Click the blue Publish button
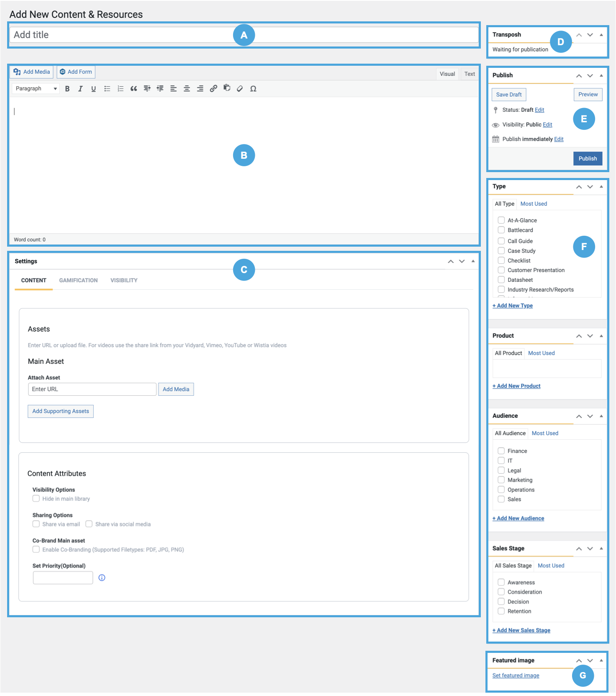This screenshot has width=616, height=696. point(588,158)
